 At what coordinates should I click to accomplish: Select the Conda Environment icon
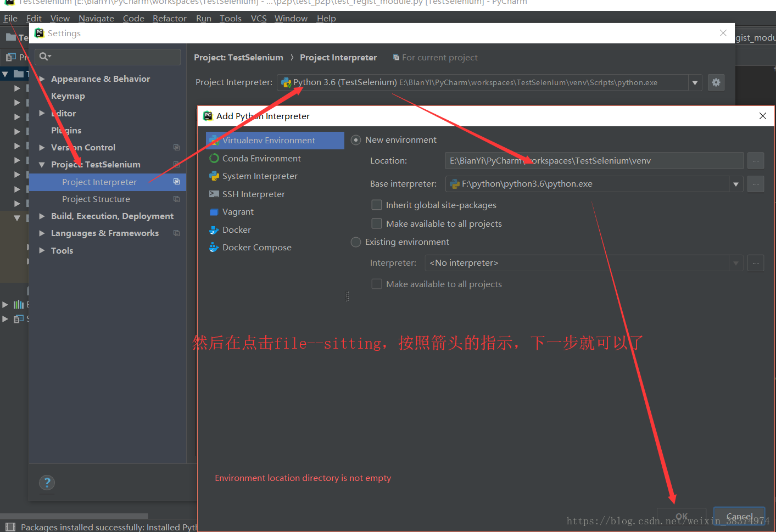(x=214, y=158)
